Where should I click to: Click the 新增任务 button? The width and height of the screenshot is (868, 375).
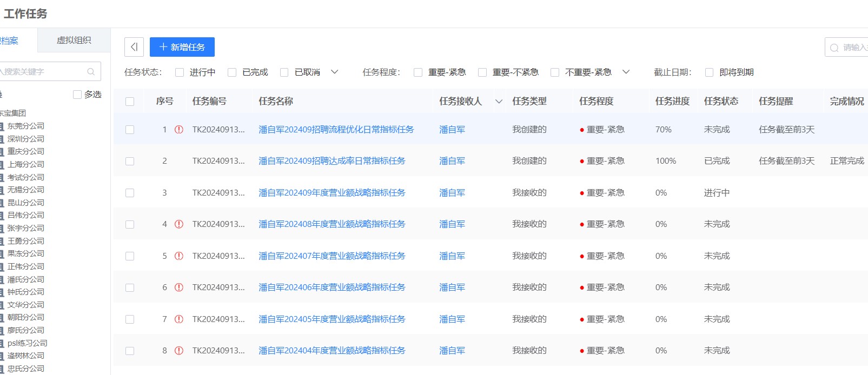[182, 47]
